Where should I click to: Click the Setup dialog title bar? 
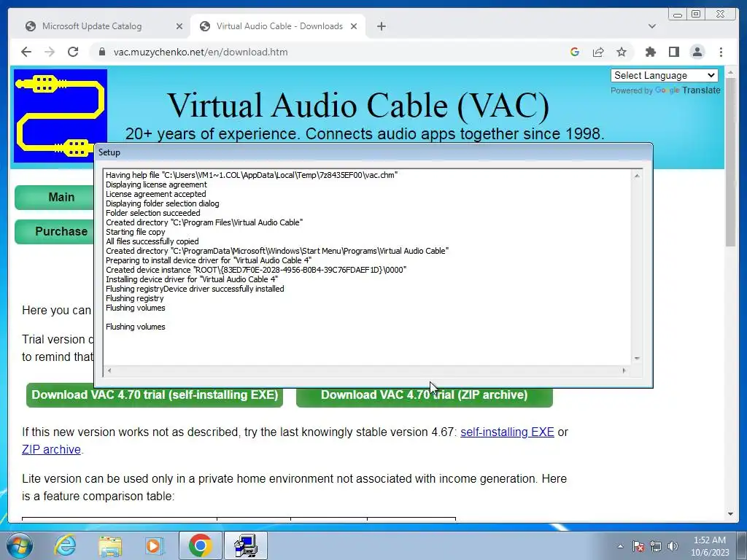[x=373, y=152]
